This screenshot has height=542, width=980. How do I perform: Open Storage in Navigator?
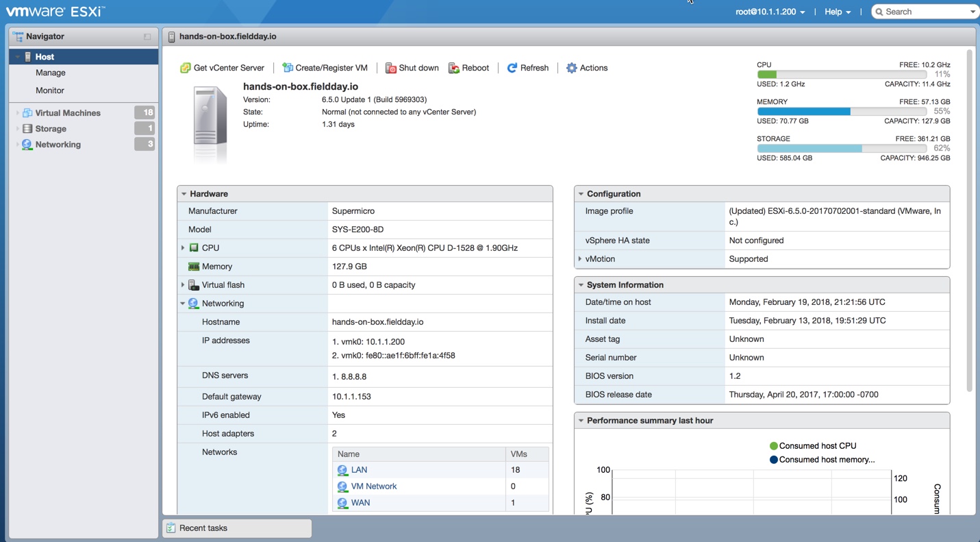coord(51,129)
